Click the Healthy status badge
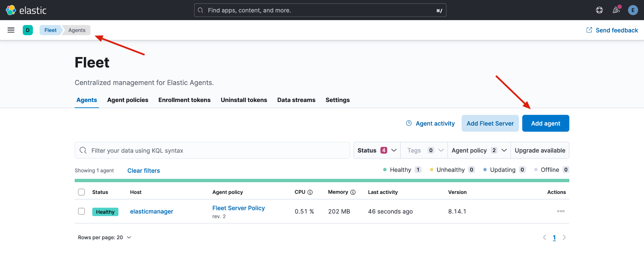 (x=105, y=212)
